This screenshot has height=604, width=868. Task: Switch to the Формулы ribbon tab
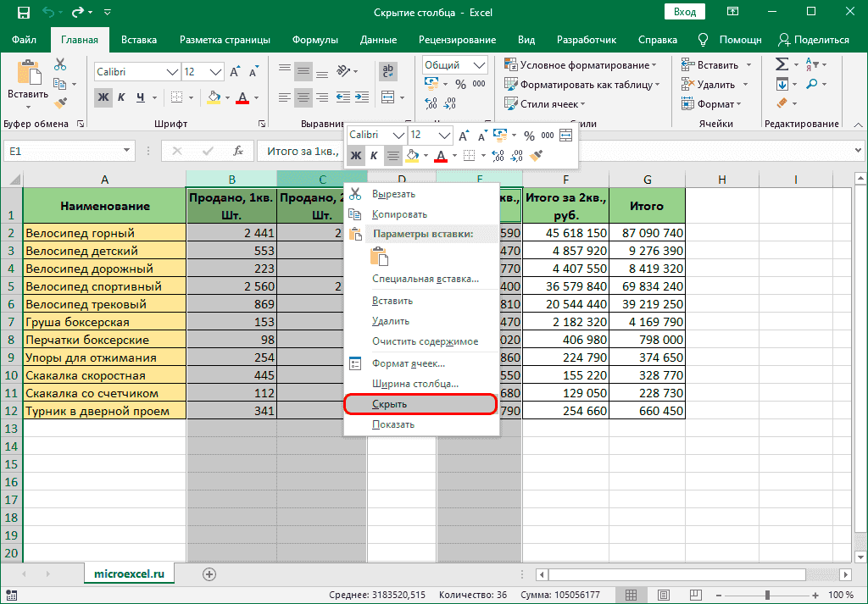click(x=314, y=40)
